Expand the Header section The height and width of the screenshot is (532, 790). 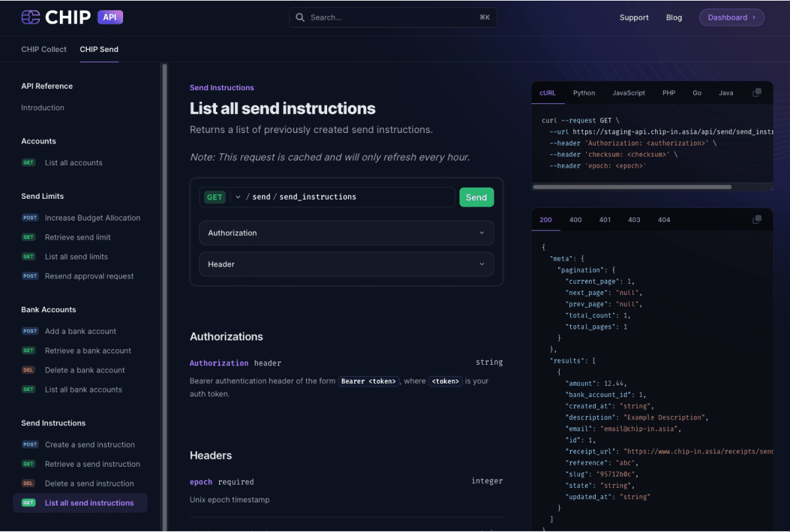346,264
